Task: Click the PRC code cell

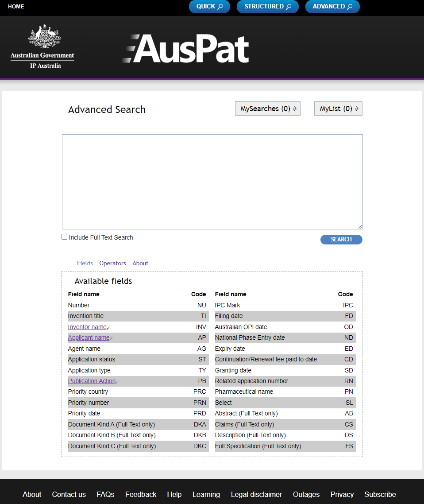Action: pos(200,392)
